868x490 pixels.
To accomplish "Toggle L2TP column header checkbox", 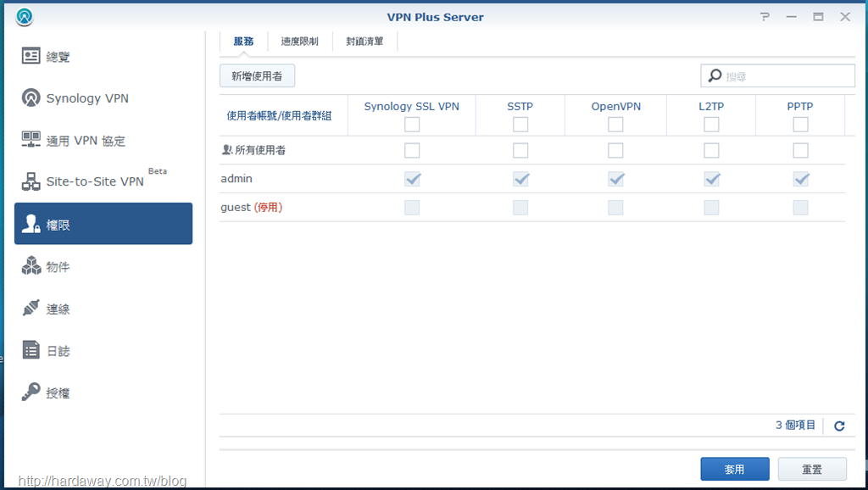I will pos(711,125).
